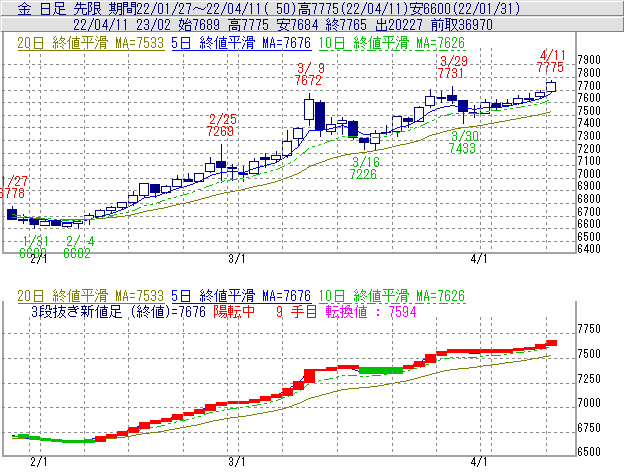Click the 4/1 date label under top chart
Screen dimensions: 624x475
(479, 259)
